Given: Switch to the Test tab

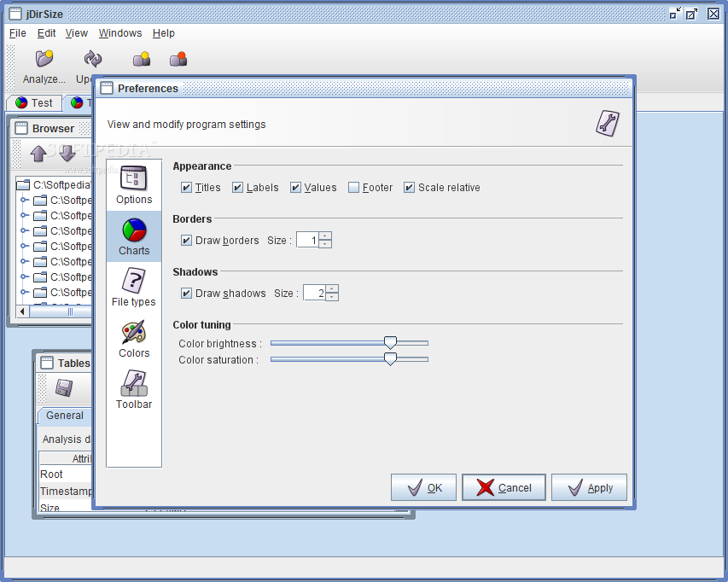Looking at the screenshot, I should pyautogui.click(x=34, y=102).
